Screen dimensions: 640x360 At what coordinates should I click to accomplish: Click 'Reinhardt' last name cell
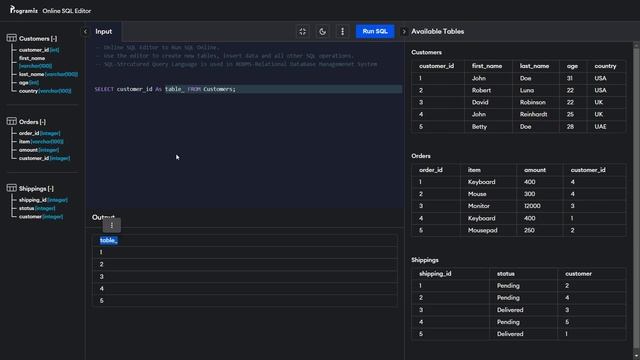click(533, 115)
